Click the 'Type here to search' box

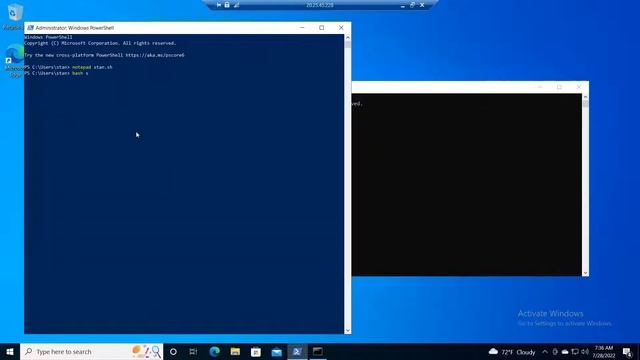pyautogui.click(x=91, y=351)
